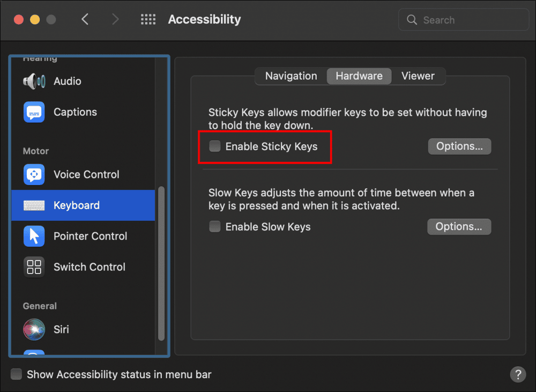Enable the Sticky Keys checkbox
This screenshot has height=392, width=536.
click(x=215, y=146)
